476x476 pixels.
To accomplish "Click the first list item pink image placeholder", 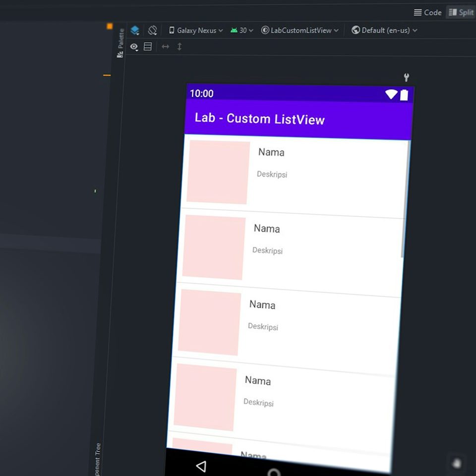I will (x=218, y=172).
